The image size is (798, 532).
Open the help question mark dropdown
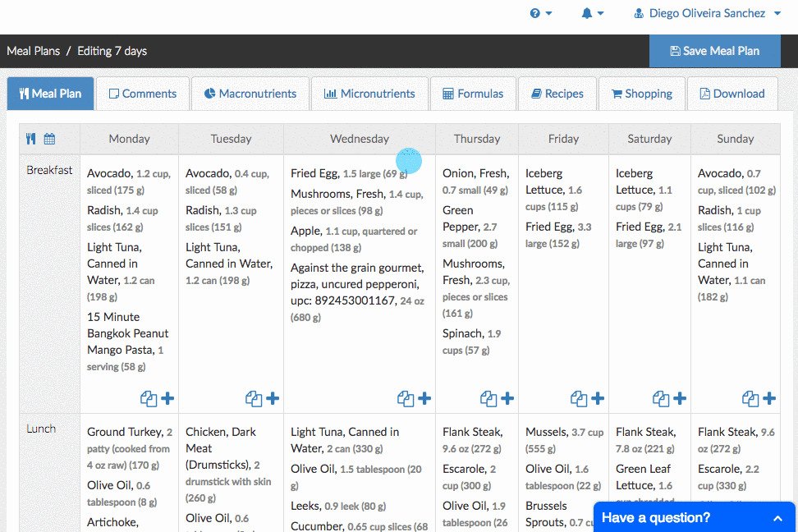(x=540, y=13)
